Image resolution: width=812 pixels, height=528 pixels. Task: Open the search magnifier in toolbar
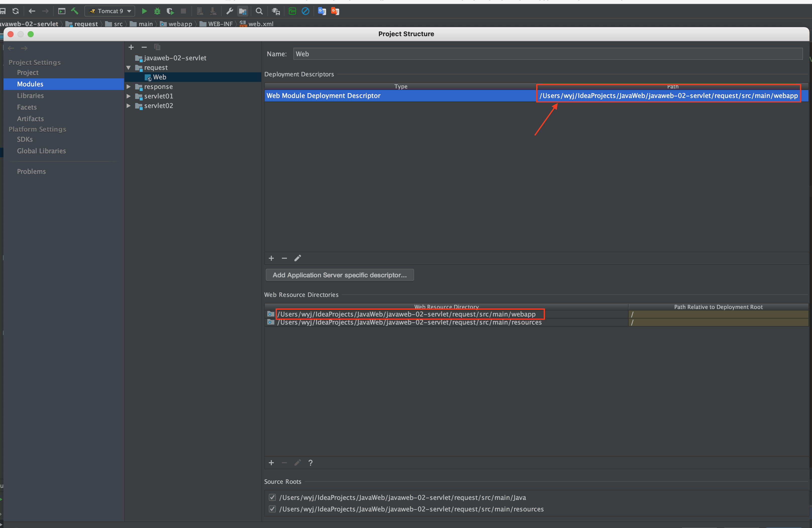tap(259, 11)
